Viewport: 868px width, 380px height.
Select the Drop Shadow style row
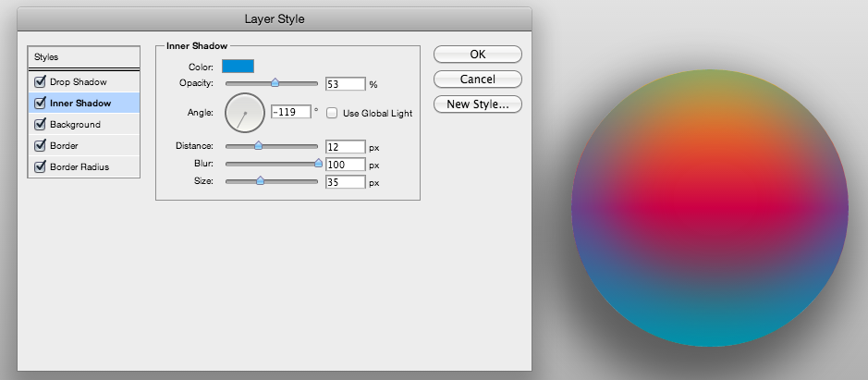point(83,82)
